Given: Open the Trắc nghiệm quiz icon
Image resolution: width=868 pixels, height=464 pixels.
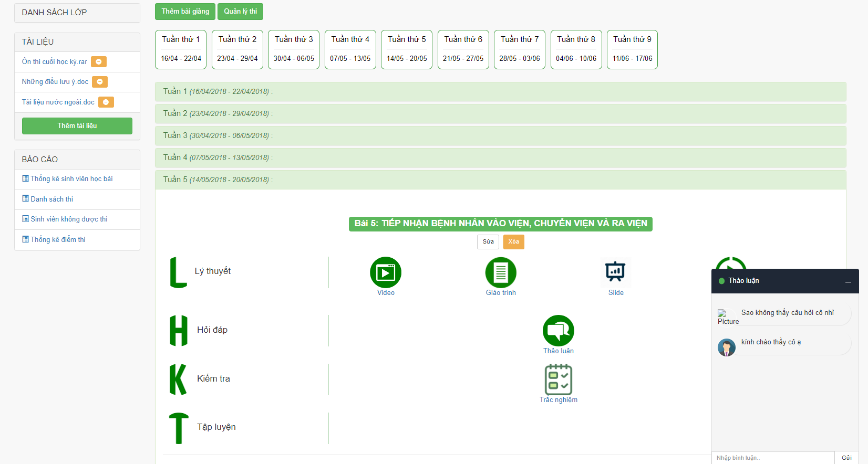Looking at the screenshot, I should 558,379.
